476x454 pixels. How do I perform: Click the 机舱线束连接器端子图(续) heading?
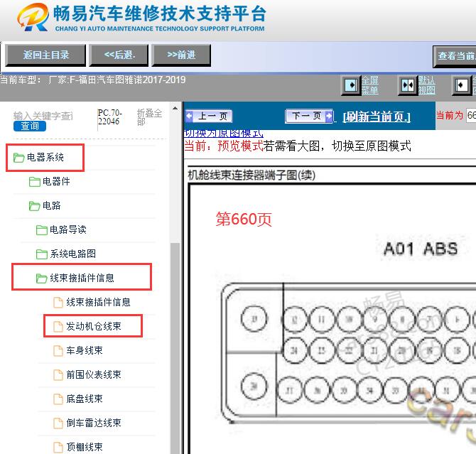(251, 175)
